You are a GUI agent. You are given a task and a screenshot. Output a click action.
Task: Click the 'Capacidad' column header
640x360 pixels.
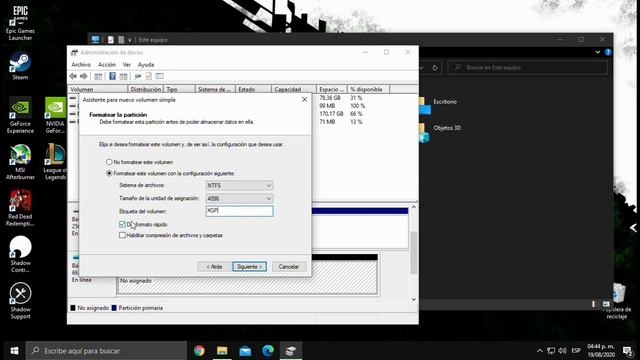293,89
